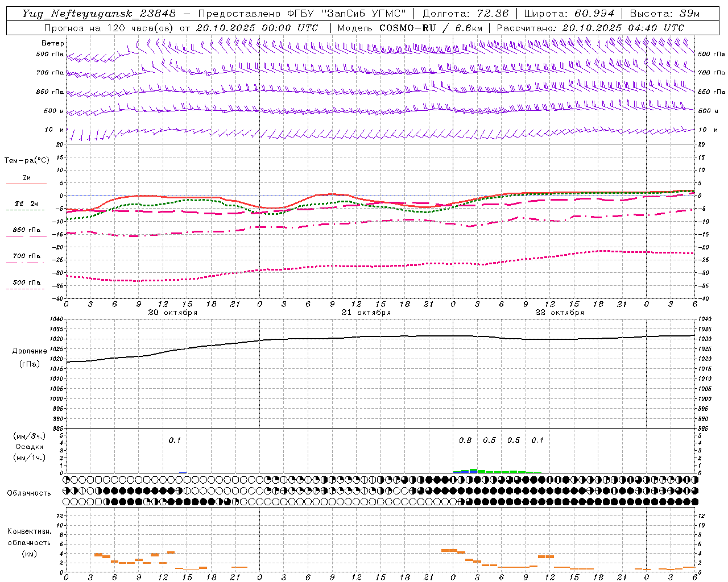
Task: Click the '700 гПа' temperature legend label
Action: 27,256
